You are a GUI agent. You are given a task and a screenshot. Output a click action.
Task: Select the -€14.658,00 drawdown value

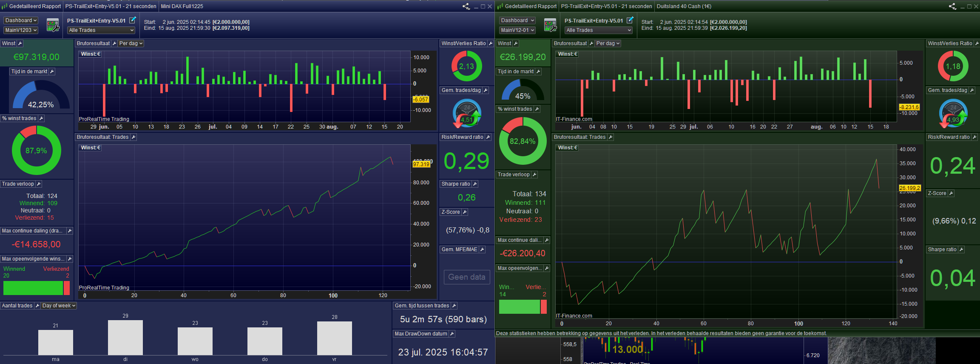36,244
